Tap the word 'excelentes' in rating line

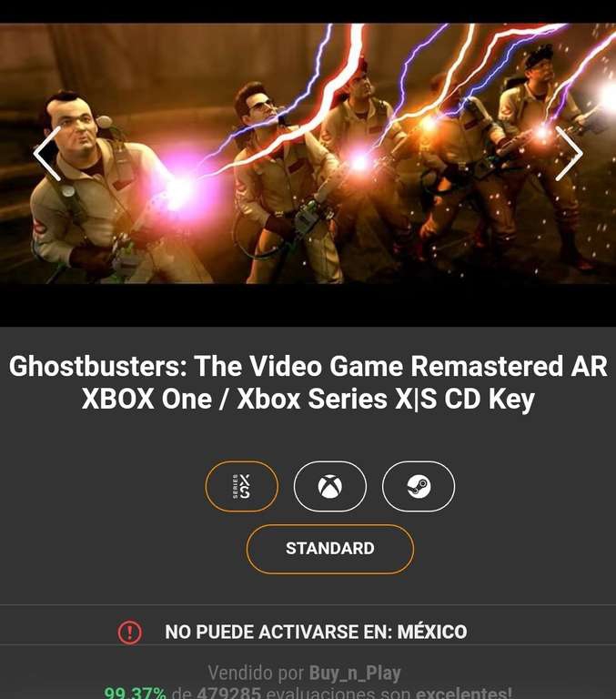(x=463, y=694)
